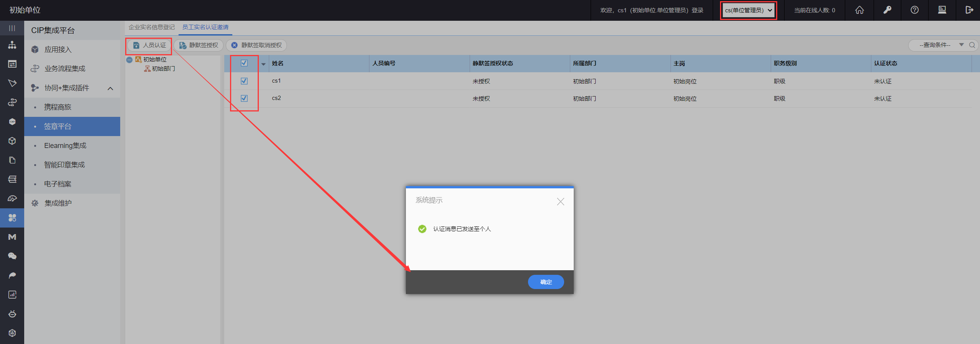This screenshot has height=344, width=980.
Task: Select the bar chart report icon in left rail
Action: coord(12,294)
